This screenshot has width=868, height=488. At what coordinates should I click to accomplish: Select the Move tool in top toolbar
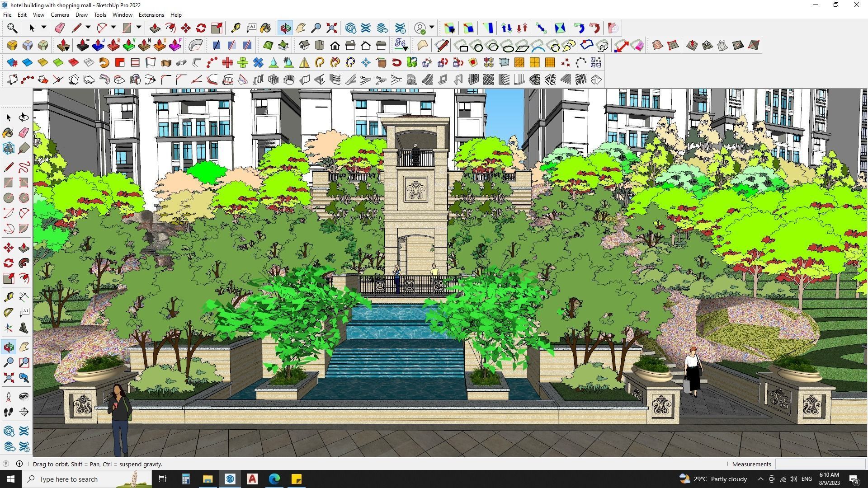pos(185,28)
